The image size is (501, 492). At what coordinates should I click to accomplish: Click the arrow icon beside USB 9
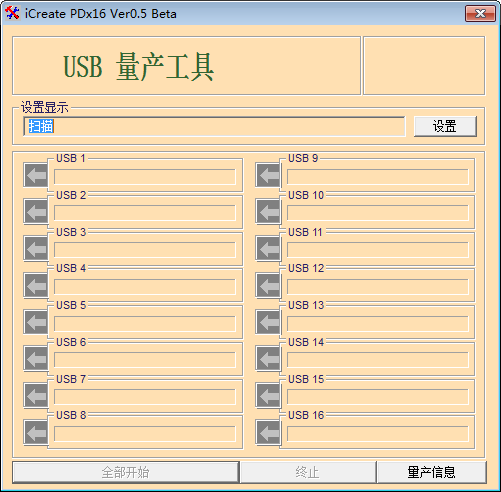pyautogui.click(x=268, y=175)
